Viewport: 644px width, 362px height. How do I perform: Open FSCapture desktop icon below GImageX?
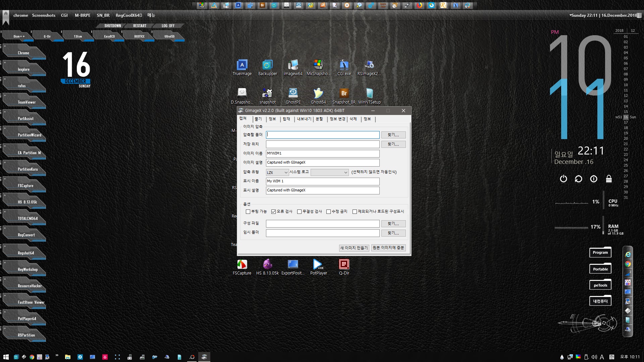[242, 267]
